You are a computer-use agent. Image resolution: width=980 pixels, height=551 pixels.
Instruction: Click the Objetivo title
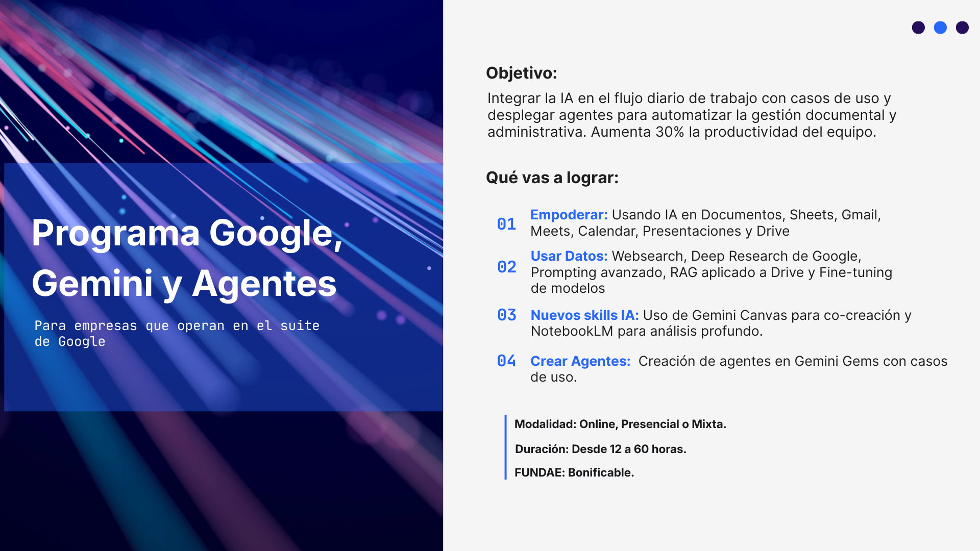(521, 73)
